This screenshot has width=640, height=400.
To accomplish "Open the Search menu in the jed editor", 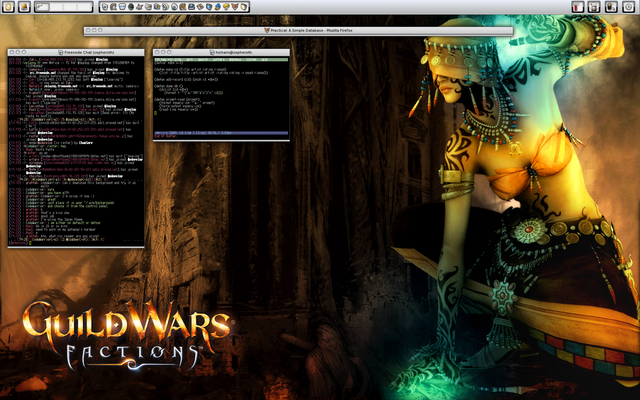I will click(203, 60).
